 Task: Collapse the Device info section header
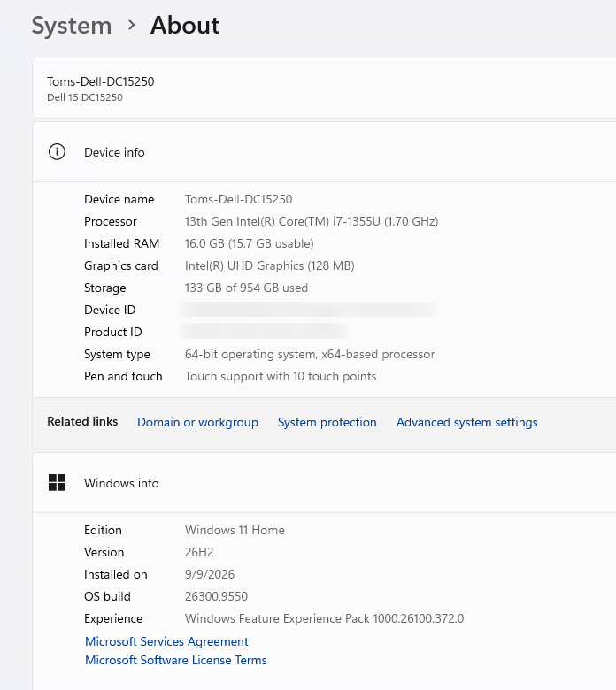click(324, 152)
